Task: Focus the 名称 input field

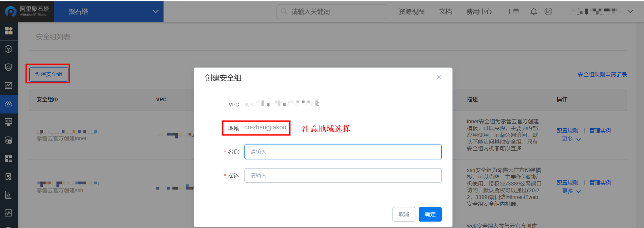Action: 343,152
